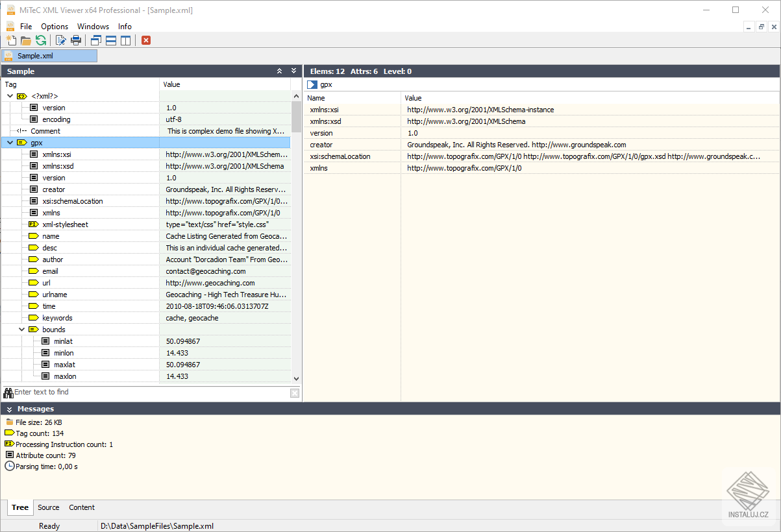781x532 pixels.
Task: Tile windows horizontally using the toolbar icon
Action: click(111, 40)
